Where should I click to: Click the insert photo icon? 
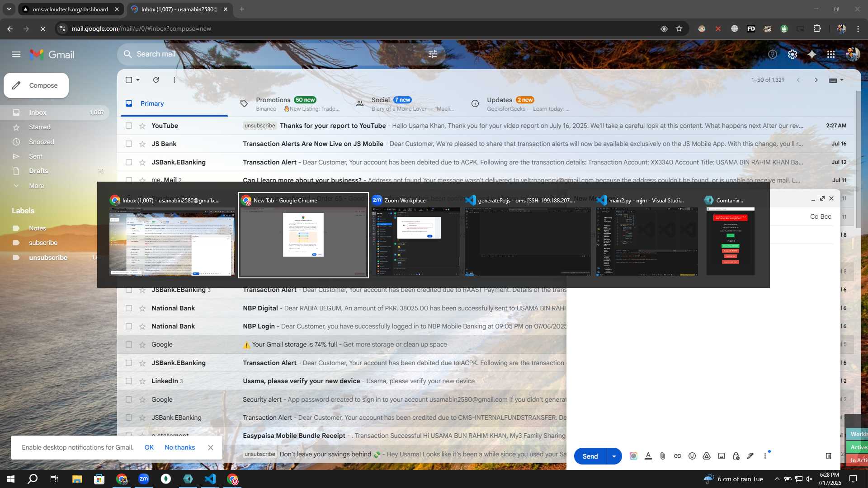coord(722,456)
